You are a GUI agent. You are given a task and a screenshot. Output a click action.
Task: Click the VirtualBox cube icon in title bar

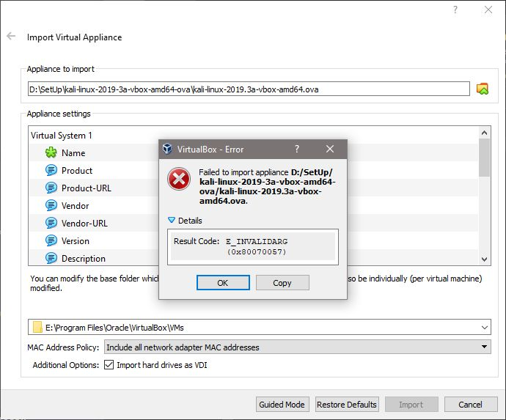tap(167, 149)
